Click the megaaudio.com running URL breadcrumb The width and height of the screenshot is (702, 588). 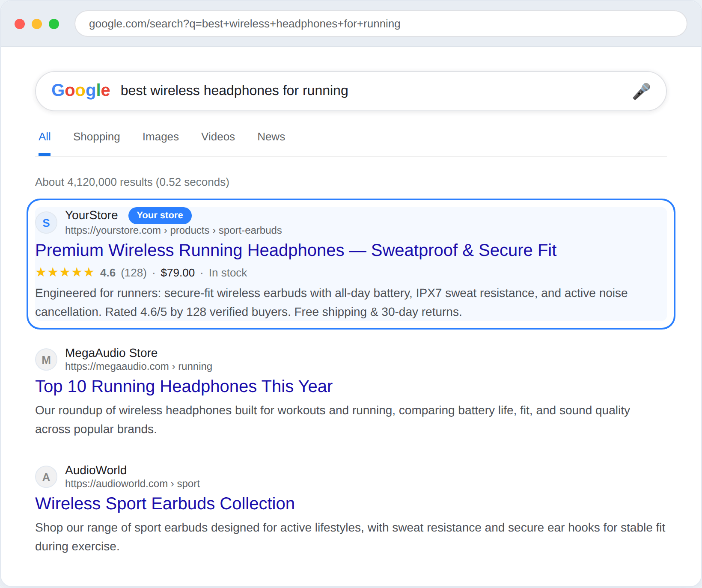[139, 366]
